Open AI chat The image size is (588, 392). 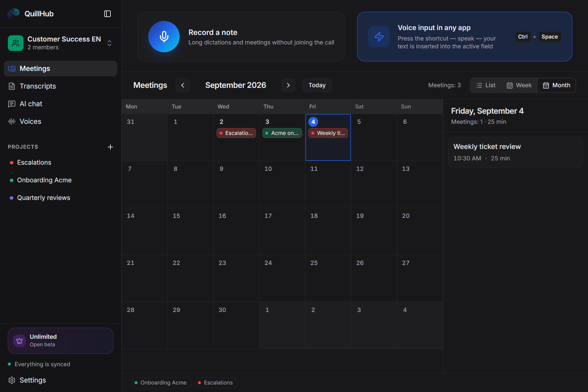(x=60, y=104)
